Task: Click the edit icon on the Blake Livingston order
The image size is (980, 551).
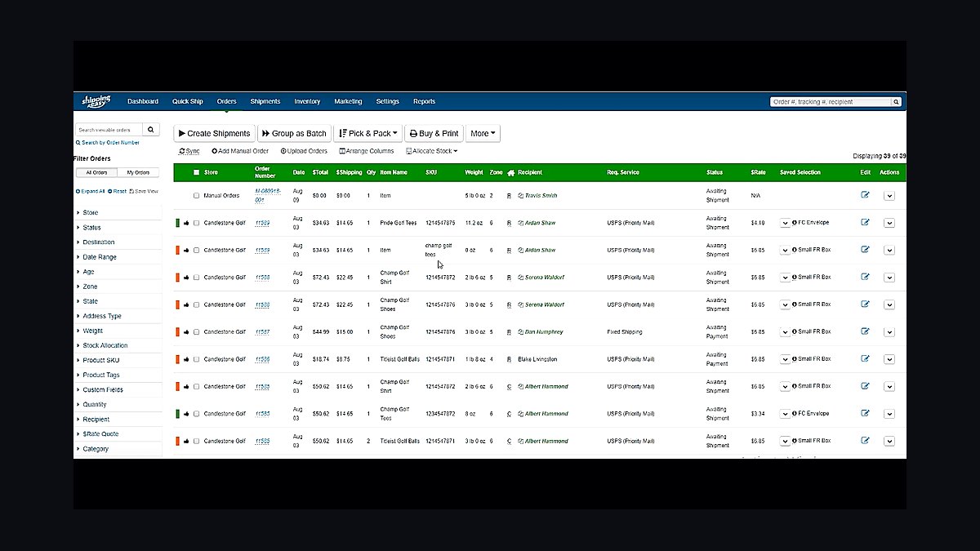Action: coord(865,358)
